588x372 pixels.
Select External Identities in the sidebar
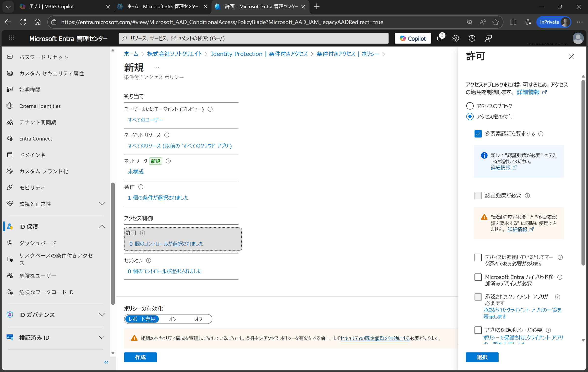point(40,106)
